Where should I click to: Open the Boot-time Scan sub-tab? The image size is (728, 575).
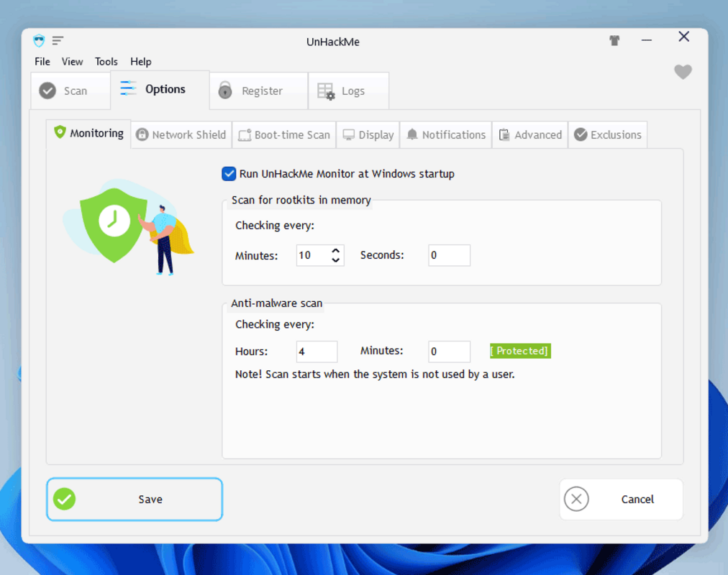coord(284,135)
